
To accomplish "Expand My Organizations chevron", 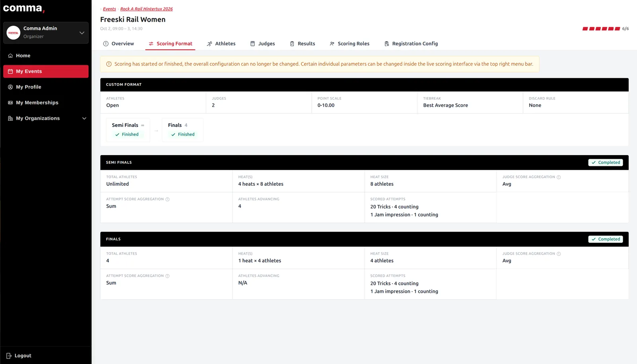I will click(84, 118).
